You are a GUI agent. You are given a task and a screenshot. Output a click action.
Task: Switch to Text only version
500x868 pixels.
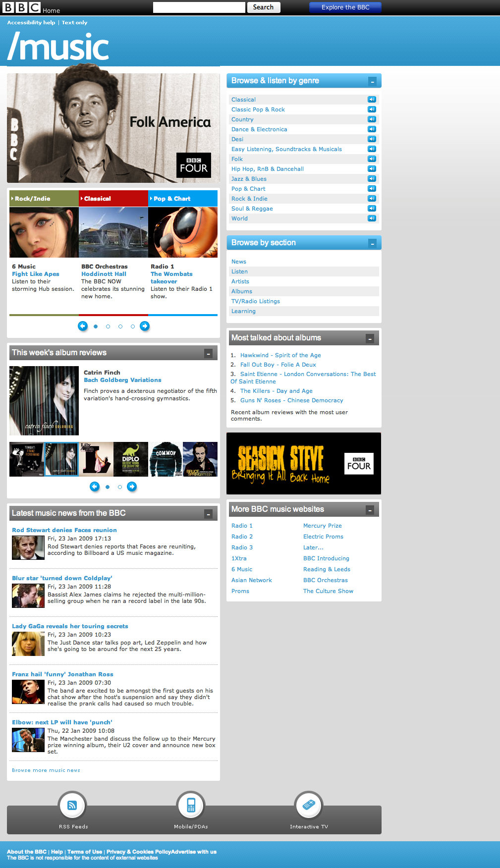click(x=74, y=23)
